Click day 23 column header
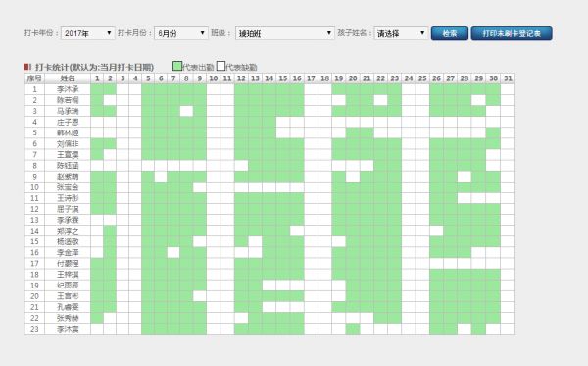The image size is (588, 366). 395,78
